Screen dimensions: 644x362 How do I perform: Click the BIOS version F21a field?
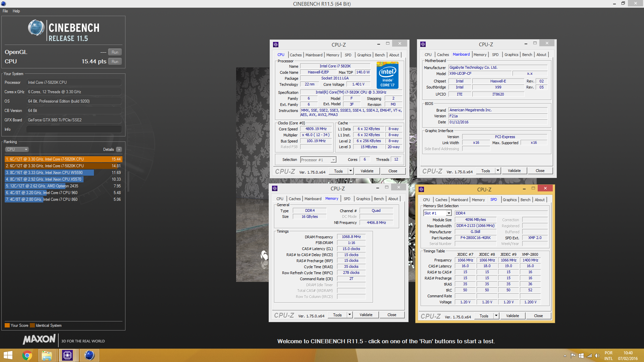tap(498, 116)
